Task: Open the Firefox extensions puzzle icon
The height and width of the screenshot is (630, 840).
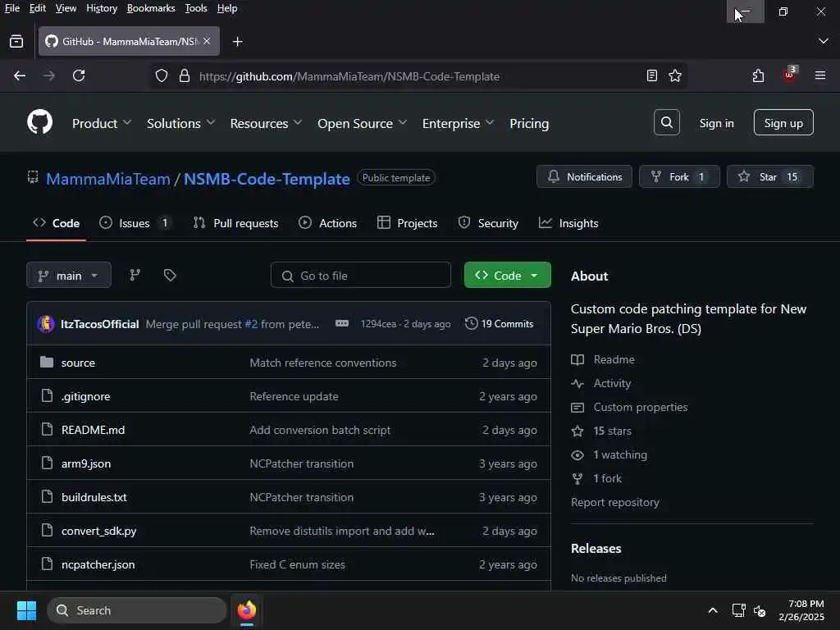Action: pos(758,76)
